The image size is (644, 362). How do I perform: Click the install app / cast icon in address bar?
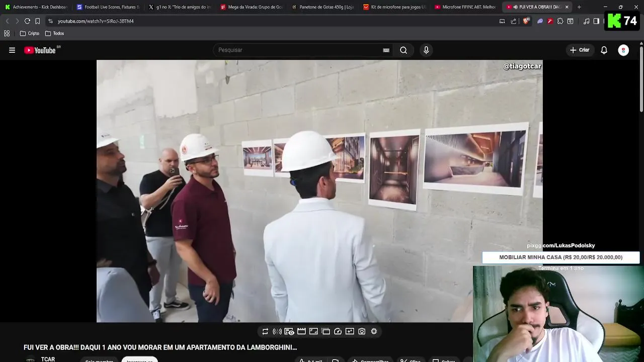point(502,21)
